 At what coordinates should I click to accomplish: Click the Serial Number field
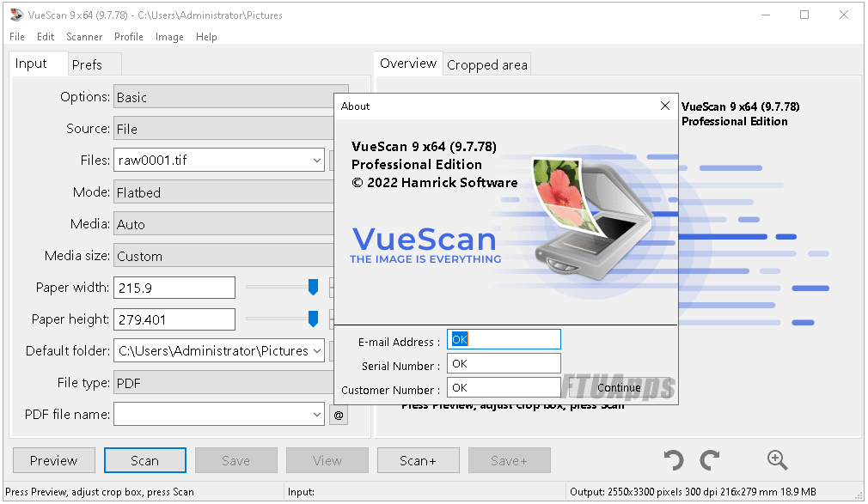(x=504, y=363)
